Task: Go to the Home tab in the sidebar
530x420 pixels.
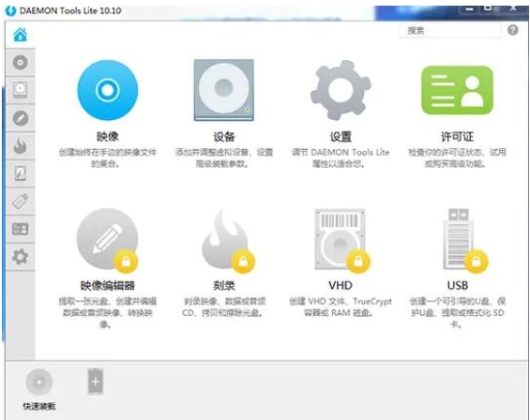Action: (21, 35)
